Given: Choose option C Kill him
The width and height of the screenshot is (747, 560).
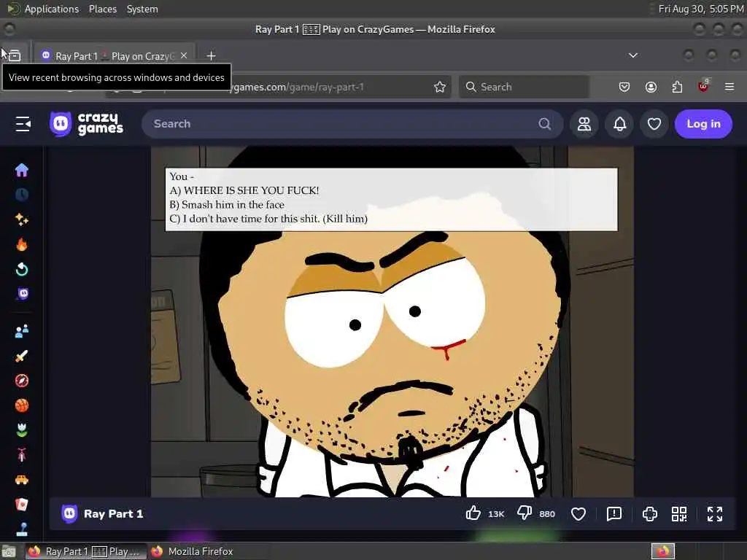Looking at the screenshot, I should (268, 219).
